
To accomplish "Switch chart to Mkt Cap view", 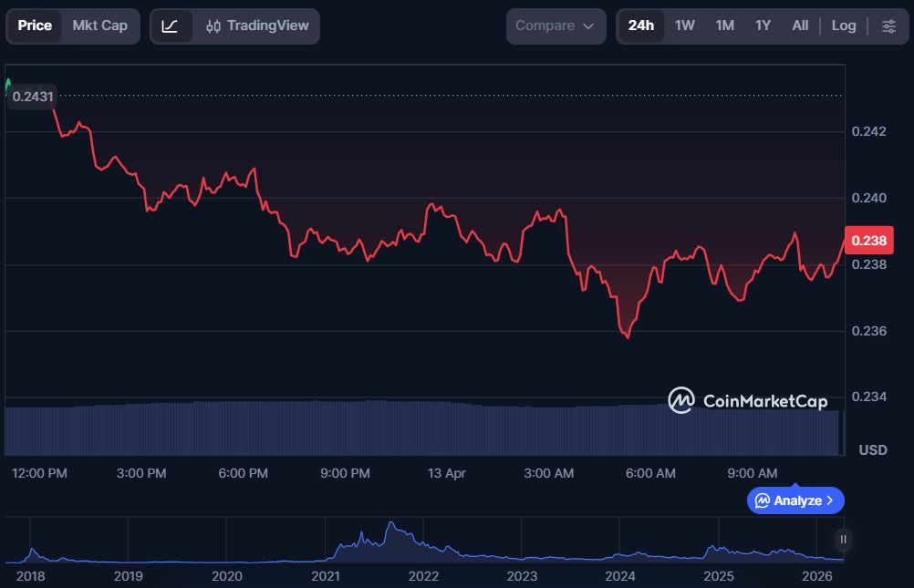I will coord(100,26).
